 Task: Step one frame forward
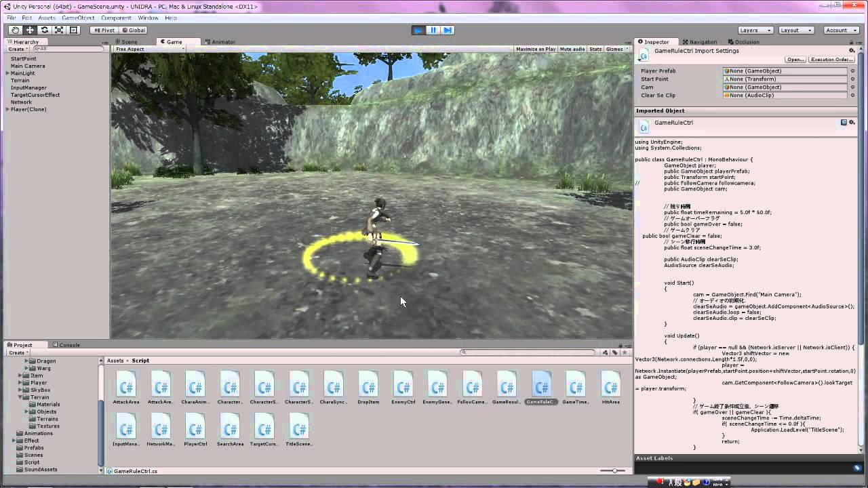447,30
